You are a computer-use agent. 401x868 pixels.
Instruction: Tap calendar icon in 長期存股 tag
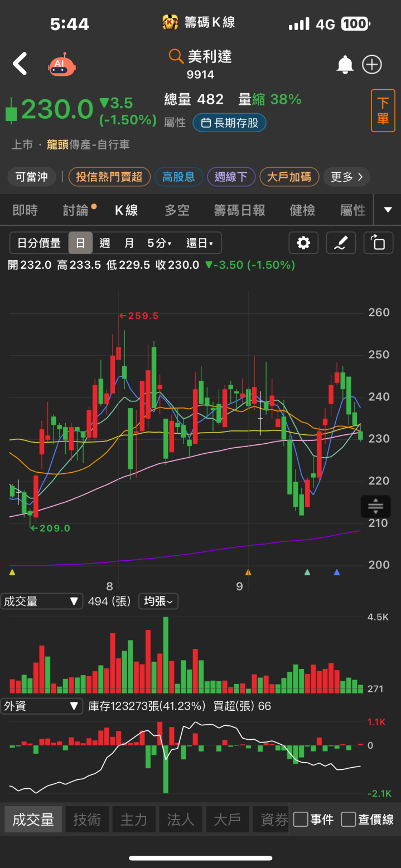205,123
